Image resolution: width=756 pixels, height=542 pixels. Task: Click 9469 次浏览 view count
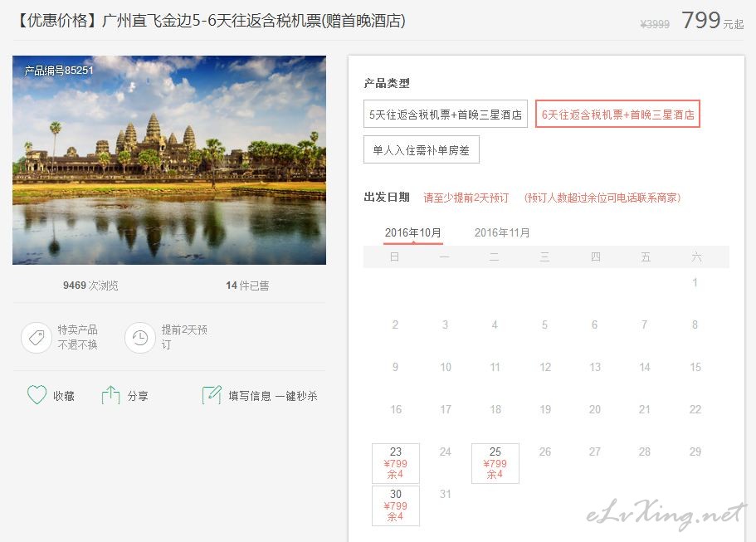point(90,286)
